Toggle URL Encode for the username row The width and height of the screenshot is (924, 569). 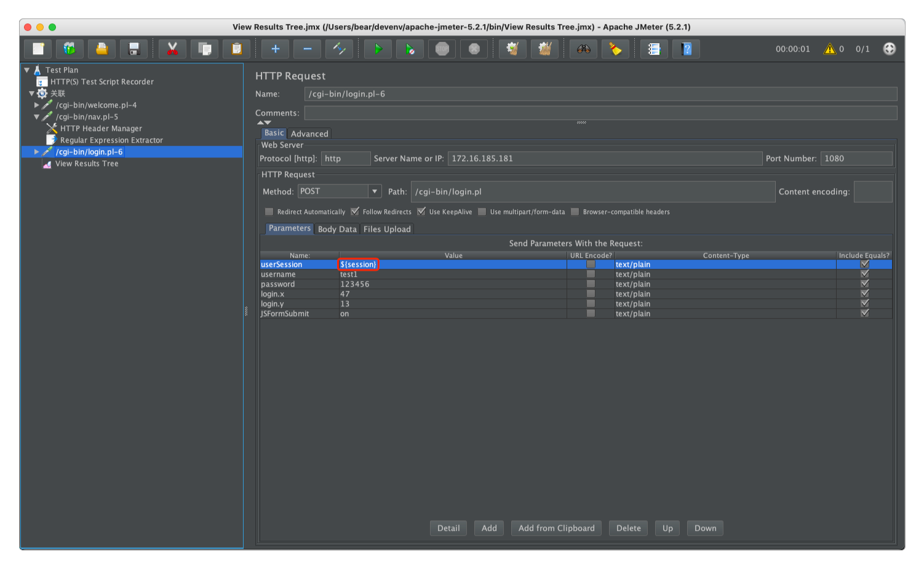click(x=591, y=274)
